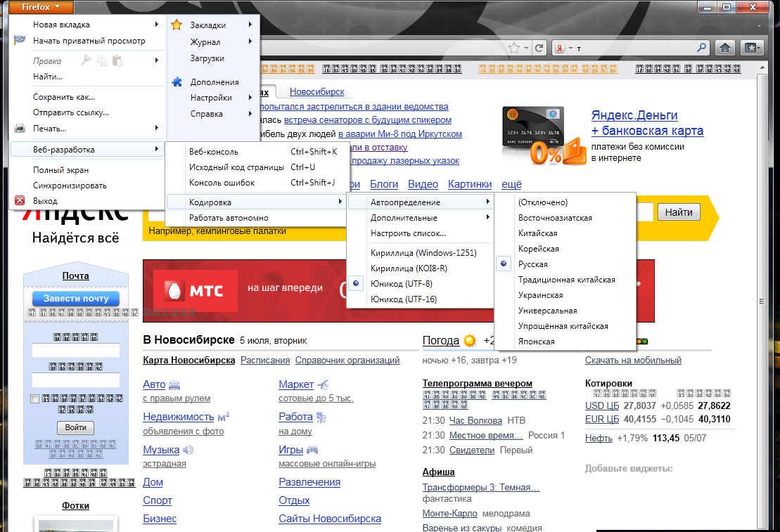Open the Яндекс.Деньги link
780x532 pixels.
[x=634, y=115]
